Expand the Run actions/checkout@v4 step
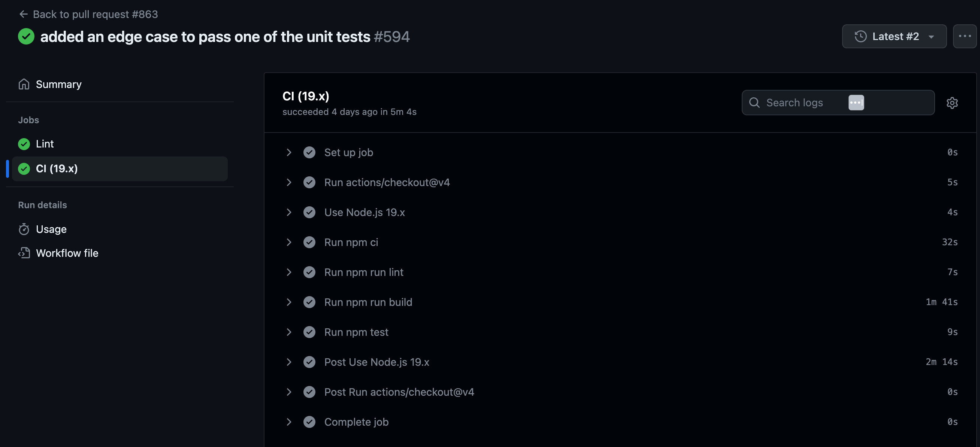The width and height of the screenshot is (980, 447). click(x=289, y=182)
